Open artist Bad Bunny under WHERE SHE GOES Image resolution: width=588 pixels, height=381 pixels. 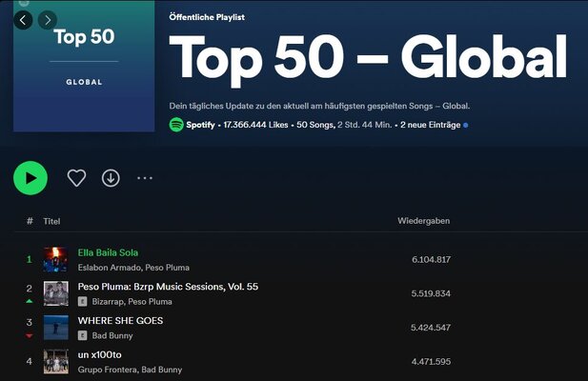[x=112, y=335]
